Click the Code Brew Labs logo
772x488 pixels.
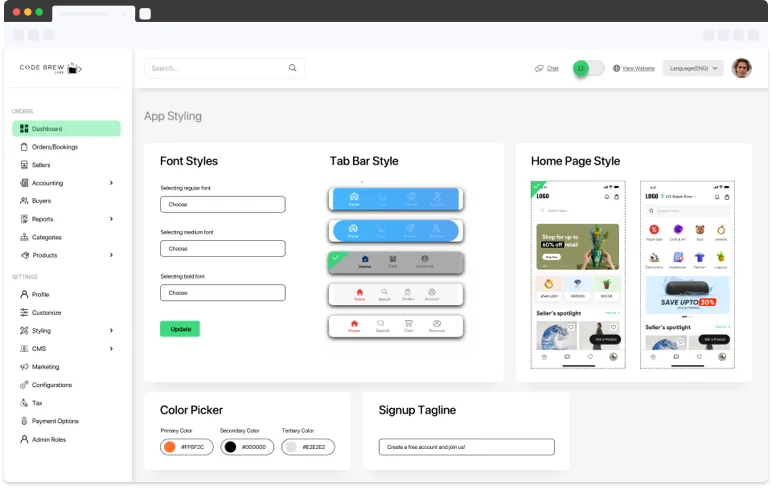(50, 68)
